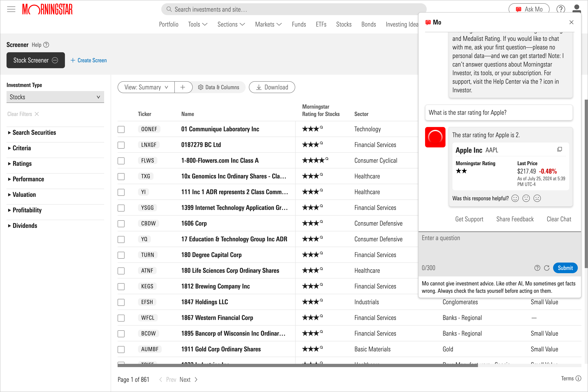Click Share Feedback link
Screen dimensions: 588x392
click(515, 219)
